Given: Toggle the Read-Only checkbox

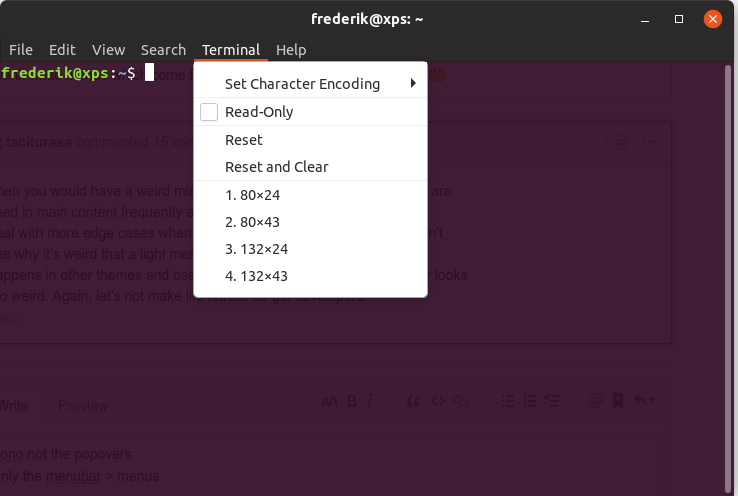Looking at the screenshot, I should pyautogui.click(x=209, y=112).
